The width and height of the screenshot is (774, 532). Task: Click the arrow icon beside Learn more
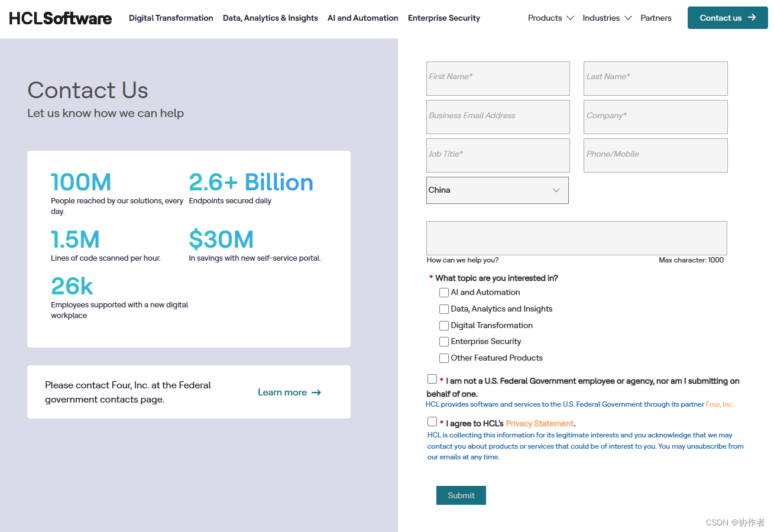316,392
